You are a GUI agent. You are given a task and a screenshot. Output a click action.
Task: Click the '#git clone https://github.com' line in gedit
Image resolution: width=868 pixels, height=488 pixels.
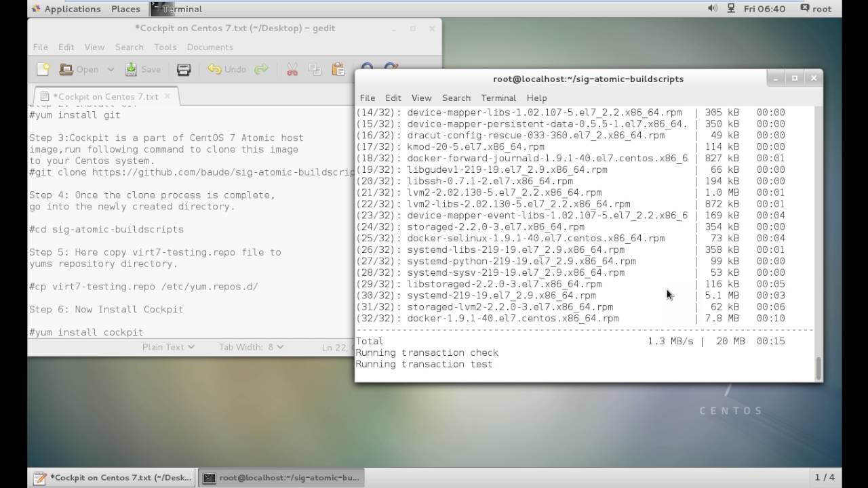(x=192, y=172)
